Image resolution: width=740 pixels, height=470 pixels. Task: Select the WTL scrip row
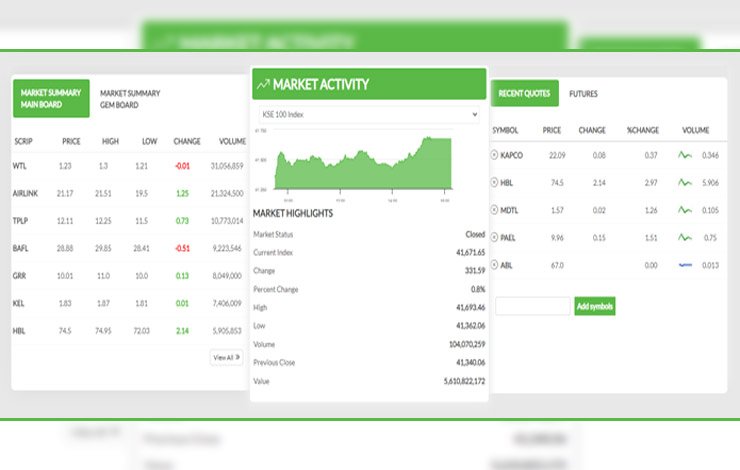[x=20, y=165]
